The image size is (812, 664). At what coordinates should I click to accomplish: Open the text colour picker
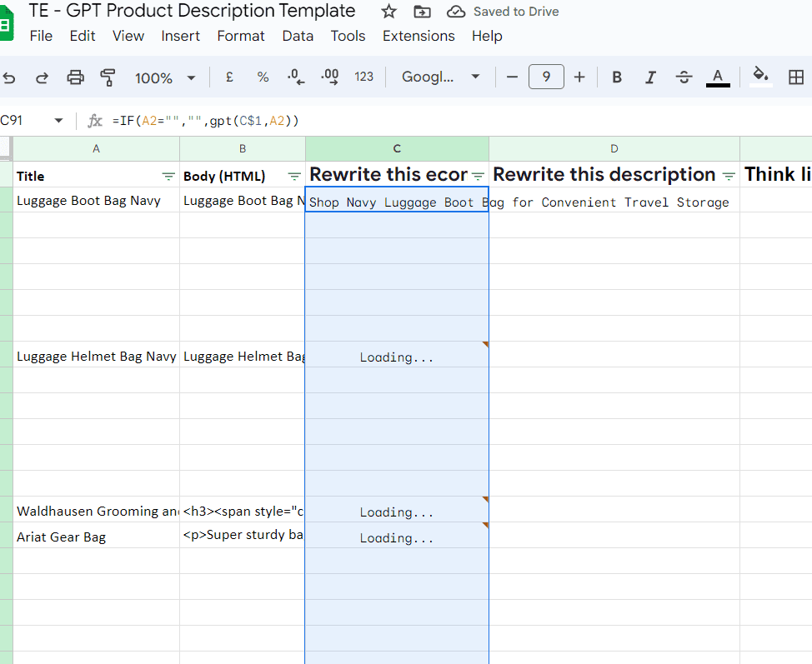point(718,77)
